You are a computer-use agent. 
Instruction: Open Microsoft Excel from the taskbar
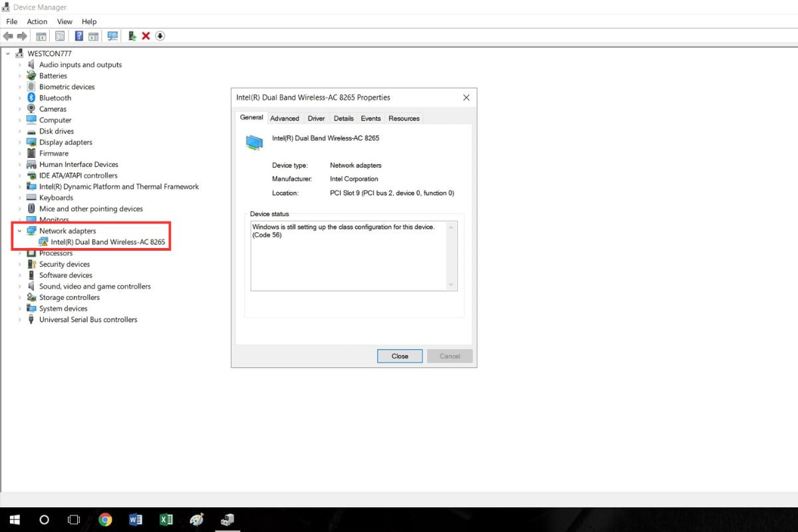166,519
